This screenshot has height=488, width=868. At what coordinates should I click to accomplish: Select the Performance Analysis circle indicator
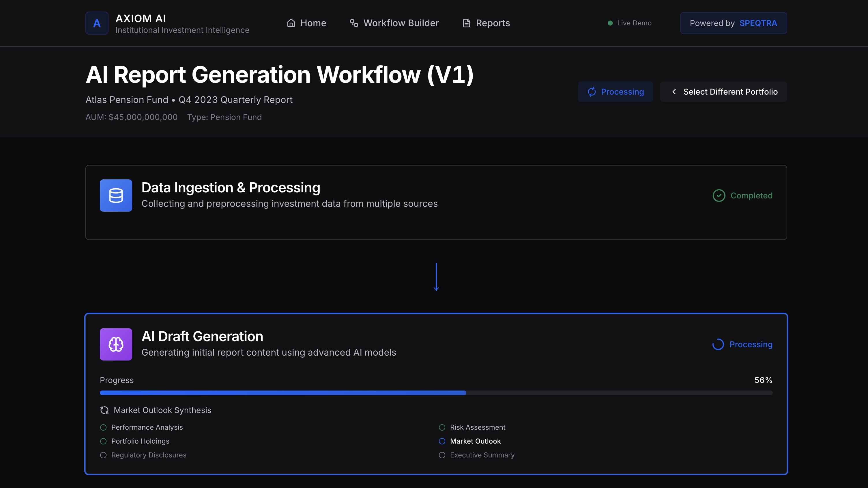[103, 427]
